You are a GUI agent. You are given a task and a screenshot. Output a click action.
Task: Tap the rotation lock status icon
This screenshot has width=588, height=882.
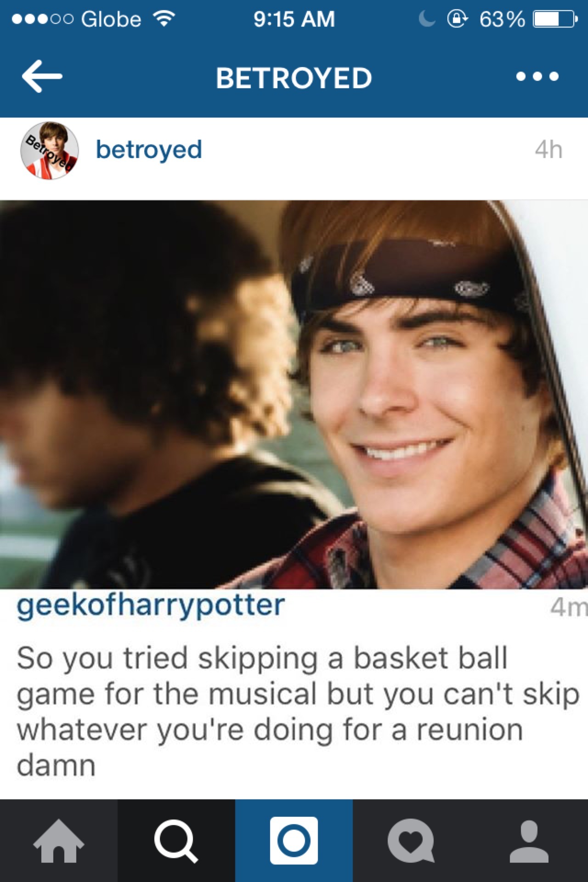(458, 19)
